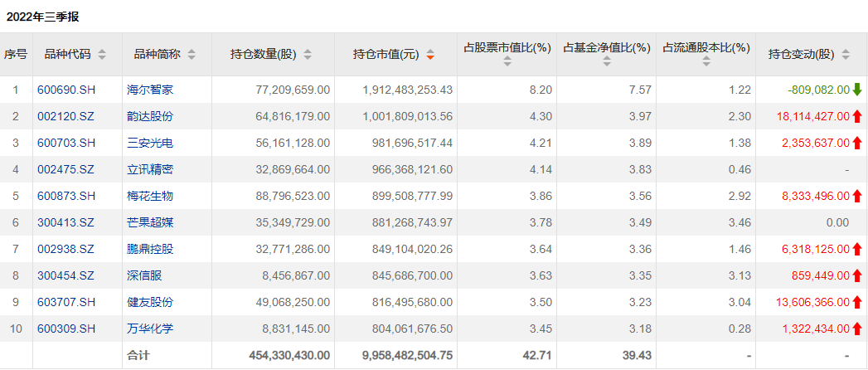Open 芒果超媒 stock name link

coord(150,222)
